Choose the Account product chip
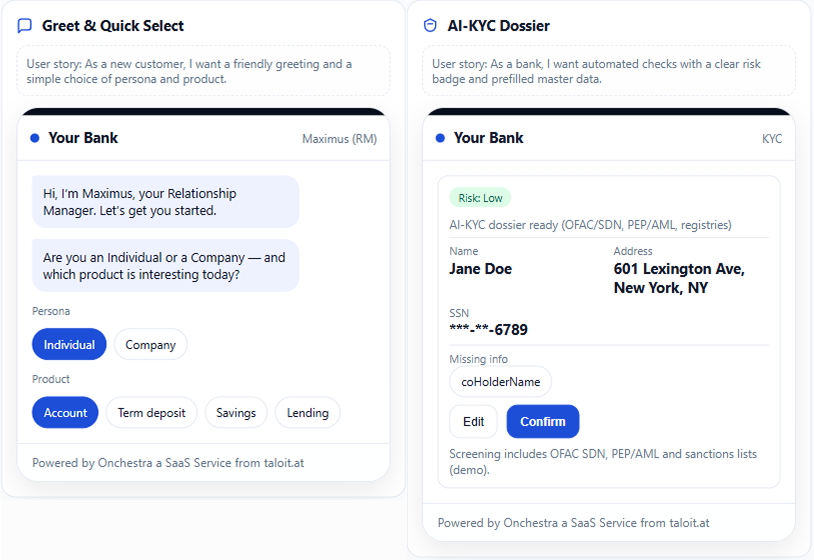Screen dimensions: 814x560 65,412
